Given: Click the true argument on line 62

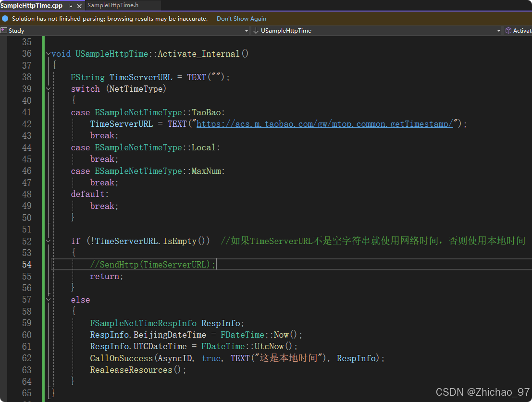Looking at the screenshot, I should pyautogui.click(x=211, y=358).
